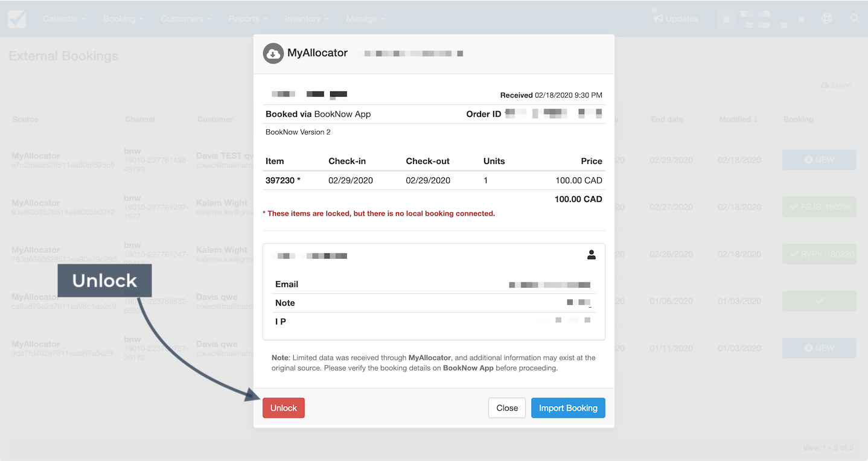Click Received 02/18/2020 9:30 PM timestamp

click(x=551, y=95)
